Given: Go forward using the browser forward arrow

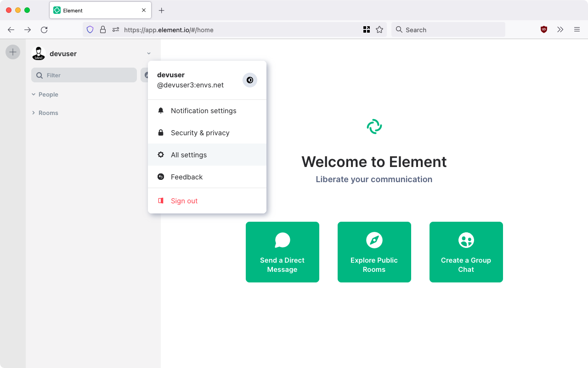Looking at the screenshot, I should coord(28,29).
